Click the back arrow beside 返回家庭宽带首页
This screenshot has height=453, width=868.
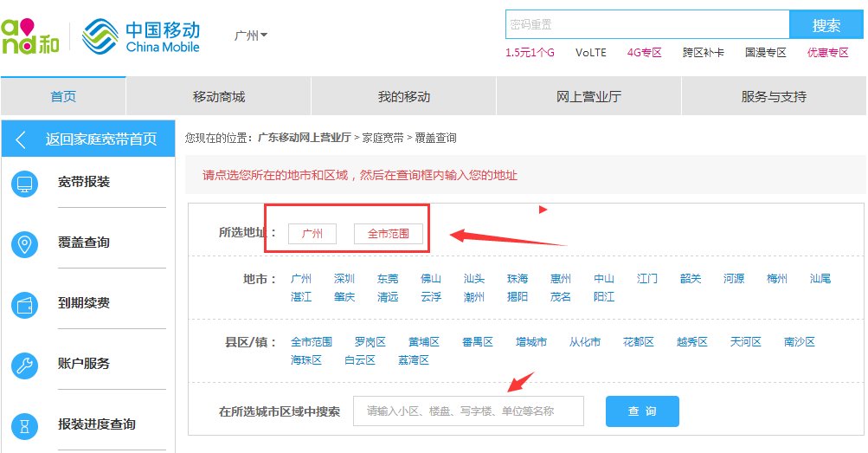pyautogui.click(x=21, y=139)
